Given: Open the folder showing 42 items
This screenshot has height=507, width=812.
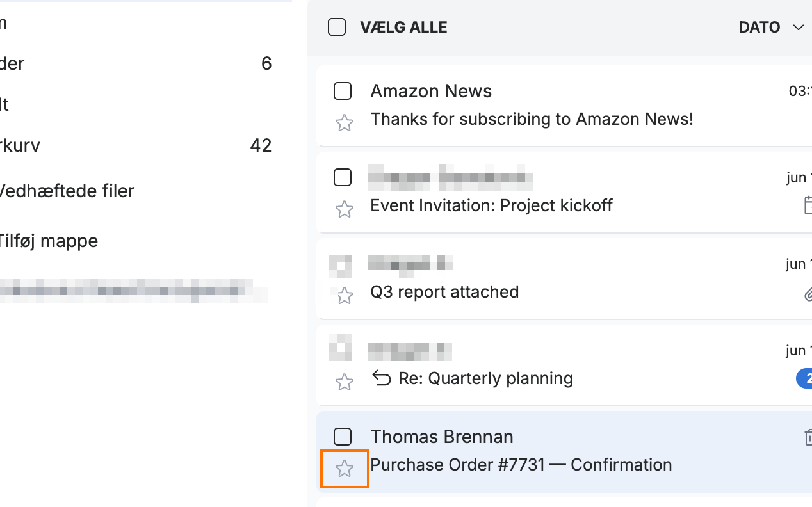Looking at the screenshot, I should click(x=136, y=145).
